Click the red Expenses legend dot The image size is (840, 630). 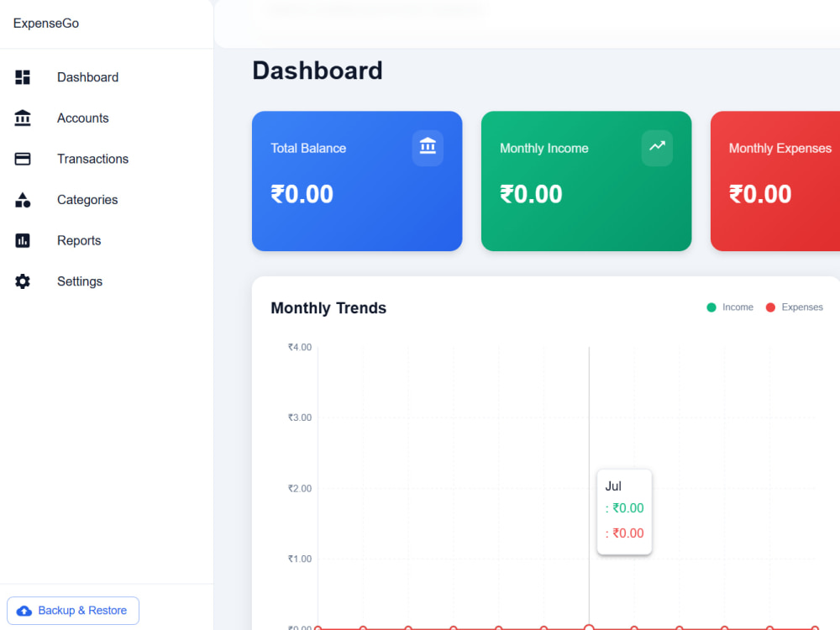[x=770, y=307]
